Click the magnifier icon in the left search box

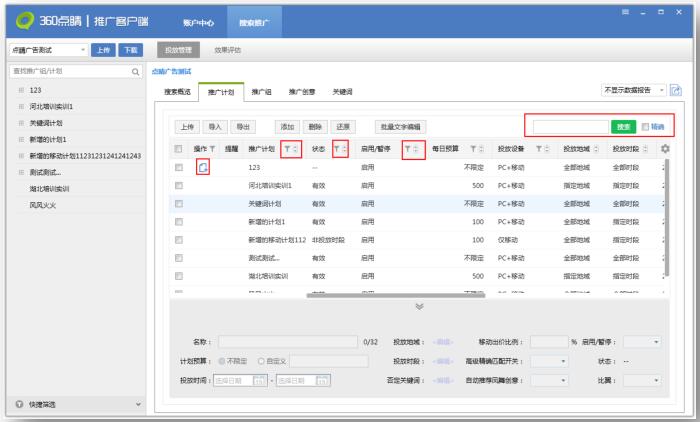coord(136,72)
